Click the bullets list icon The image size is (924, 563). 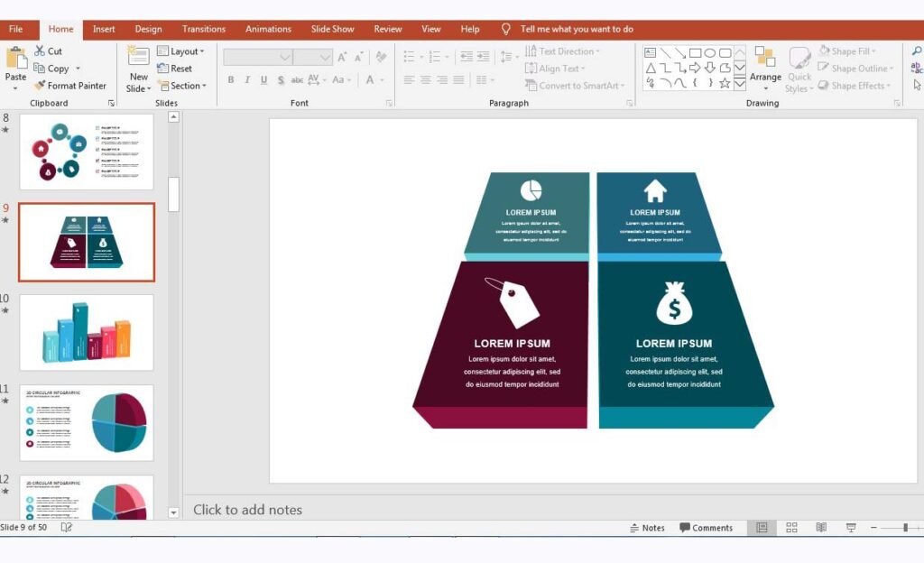[409, 57]
